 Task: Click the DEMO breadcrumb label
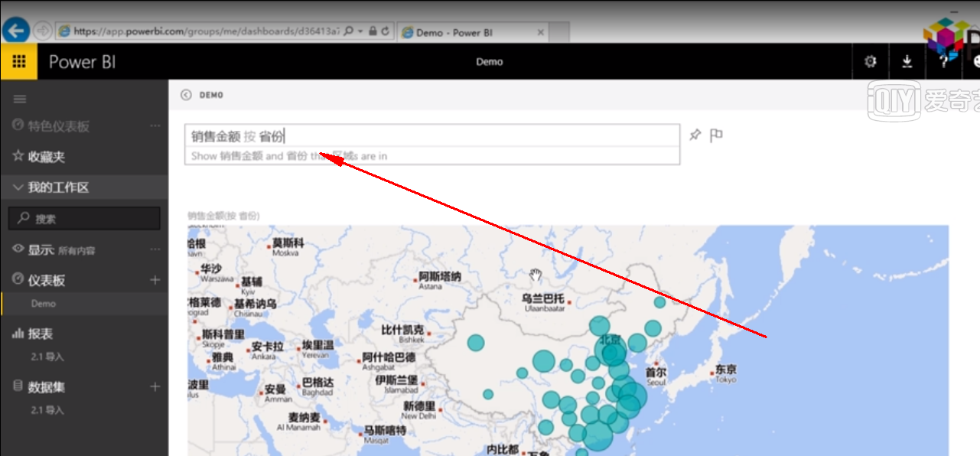[x=211, y=95]
